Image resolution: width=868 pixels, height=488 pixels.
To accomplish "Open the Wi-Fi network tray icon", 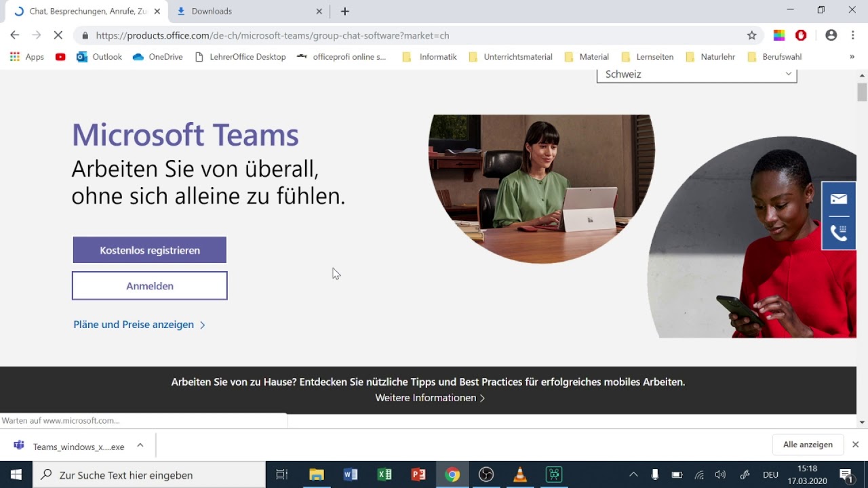I will tap(699, 474).
